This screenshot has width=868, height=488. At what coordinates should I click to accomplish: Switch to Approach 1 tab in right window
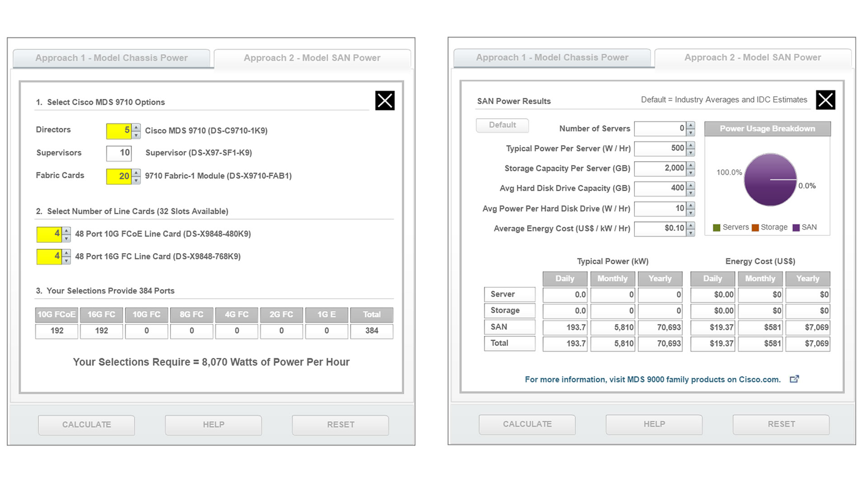tap(552, 57)
